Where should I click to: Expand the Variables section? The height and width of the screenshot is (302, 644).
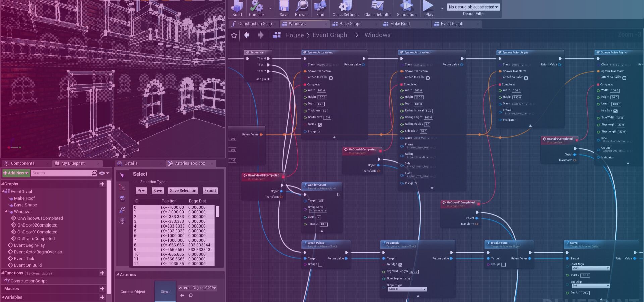click(x=3, y=297)
